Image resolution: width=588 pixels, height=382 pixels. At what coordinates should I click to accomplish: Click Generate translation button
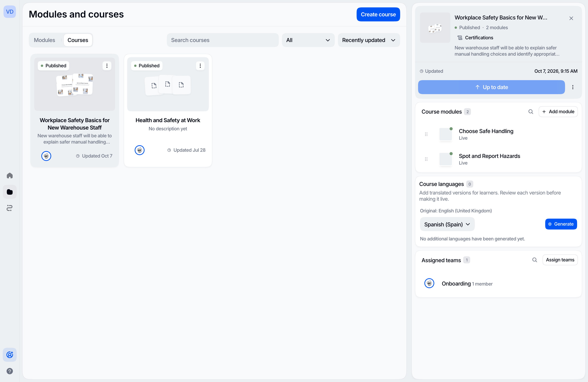pos(561,224)
